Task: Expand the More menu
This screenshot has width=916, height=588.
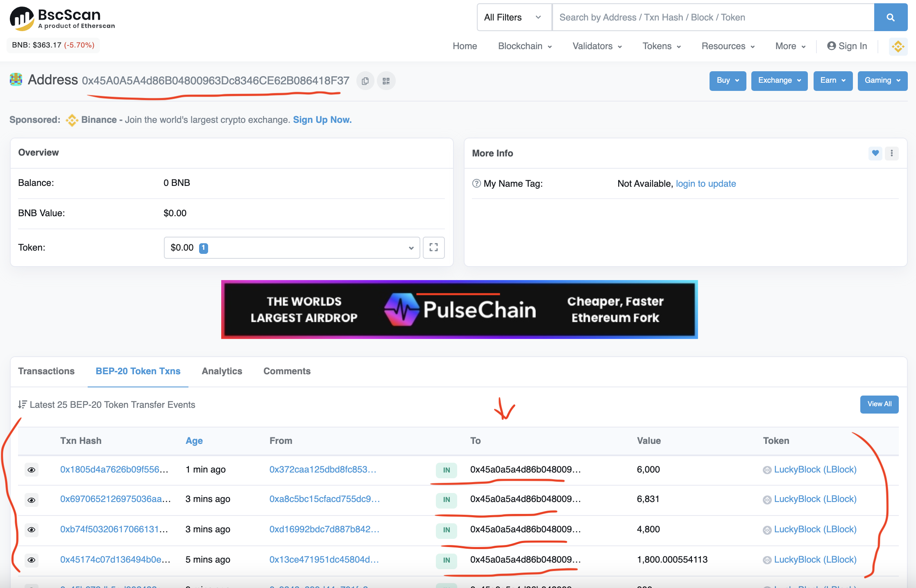Action: (790, 46)
